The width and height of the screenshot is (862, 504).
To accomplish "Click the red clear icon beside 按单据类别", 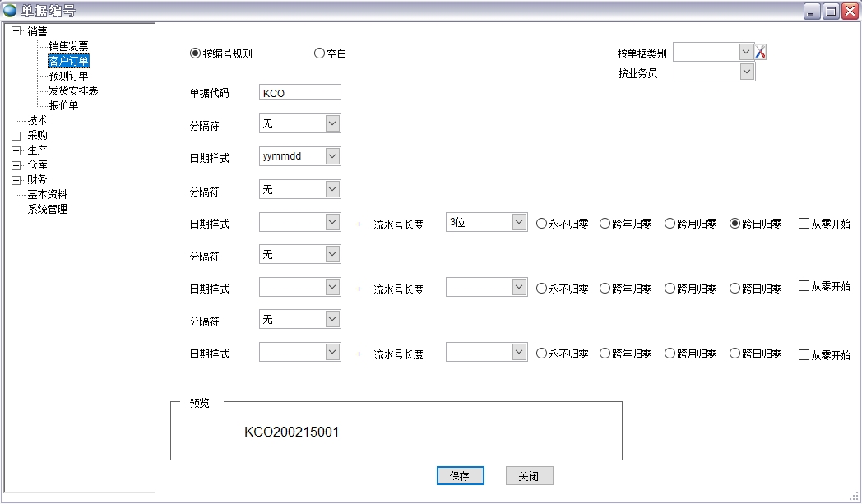I will (761, 51).
